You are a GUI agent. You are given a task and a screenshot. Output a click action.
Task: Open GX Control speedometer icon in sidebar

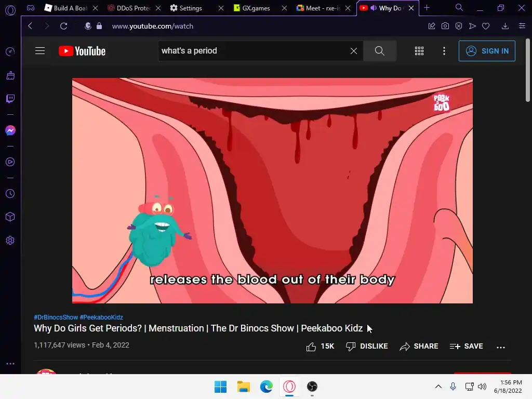10,51
